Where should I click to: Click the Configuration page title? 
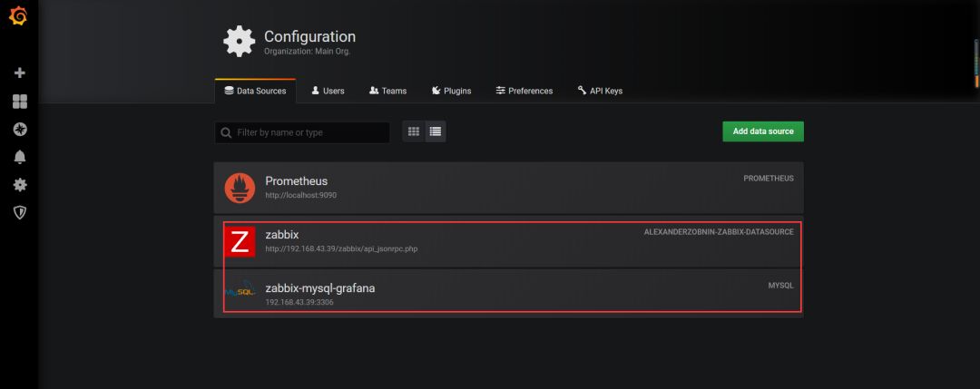(309, 36)
